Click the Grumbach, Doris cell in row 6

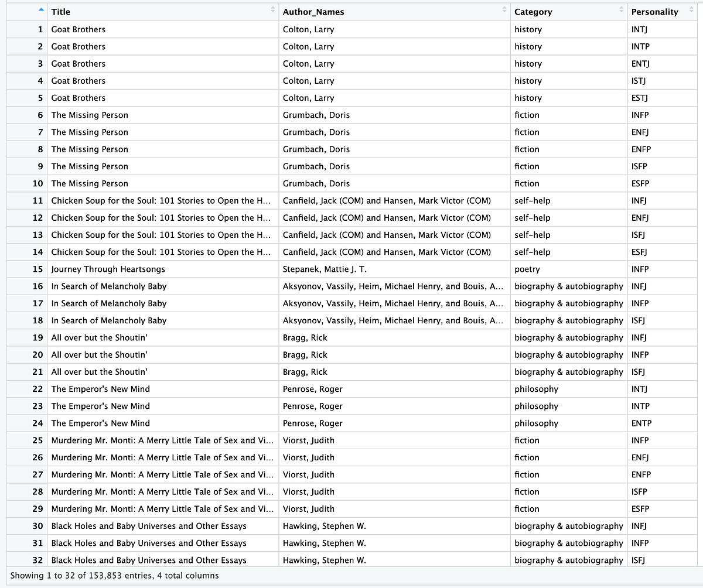pyautogui.click(x=395, y=115)
